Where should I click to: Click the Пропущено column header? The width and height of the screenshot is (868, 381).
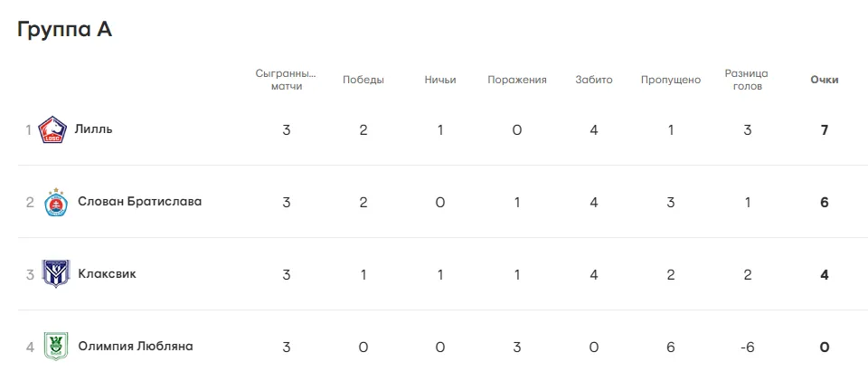coord(671,80)
